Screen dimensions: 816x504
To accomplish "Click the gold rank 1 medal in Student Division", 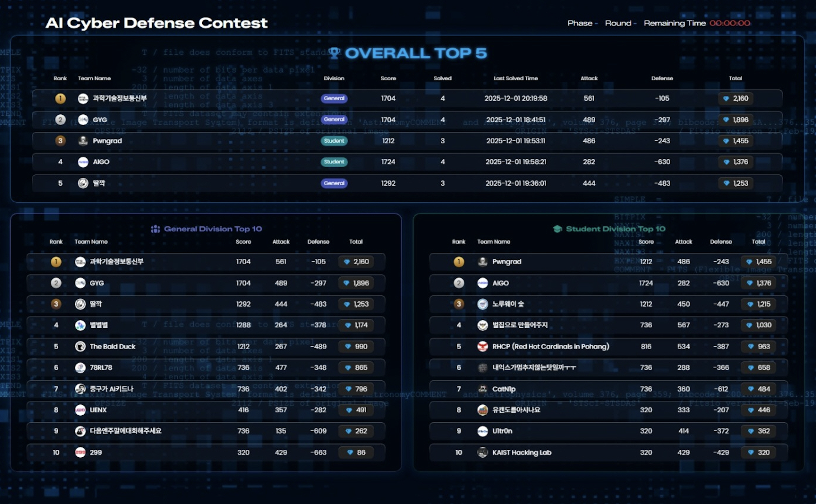I will click(459, 262).
